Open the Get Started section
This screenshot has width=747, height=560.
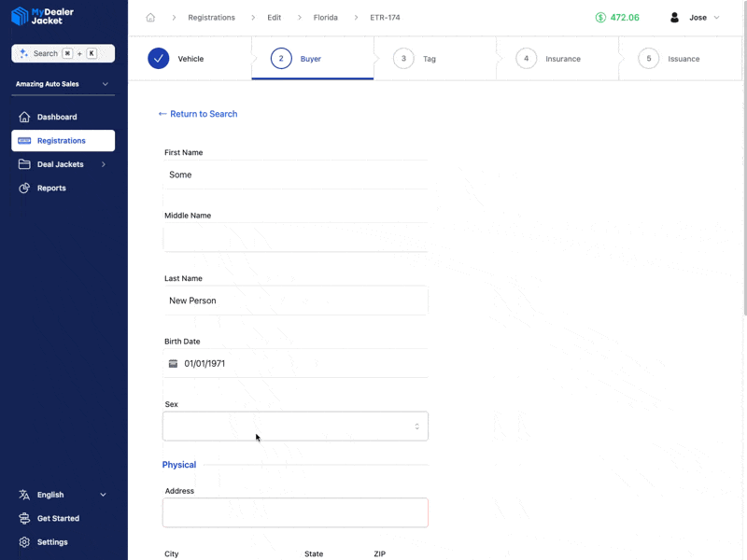coord(57,518)
